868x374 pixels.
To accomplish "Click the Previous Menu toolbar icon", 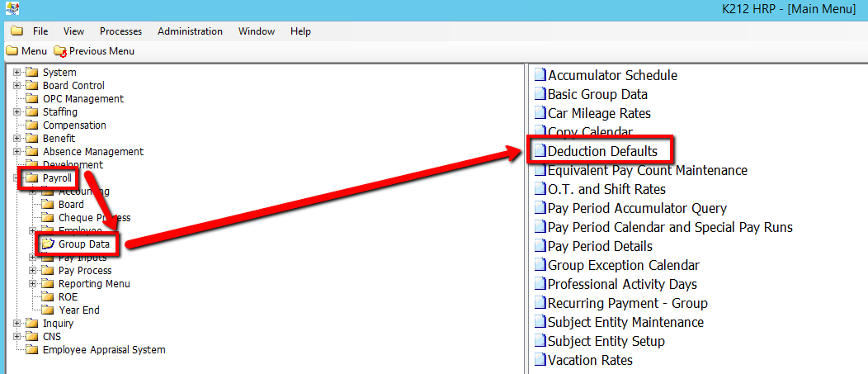I will 59,51.
